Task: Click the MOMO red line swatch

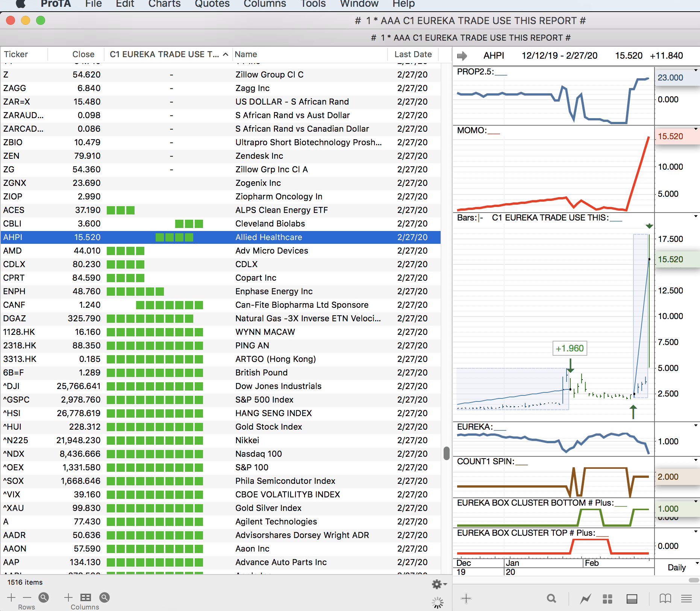Action: coord(494,132)
